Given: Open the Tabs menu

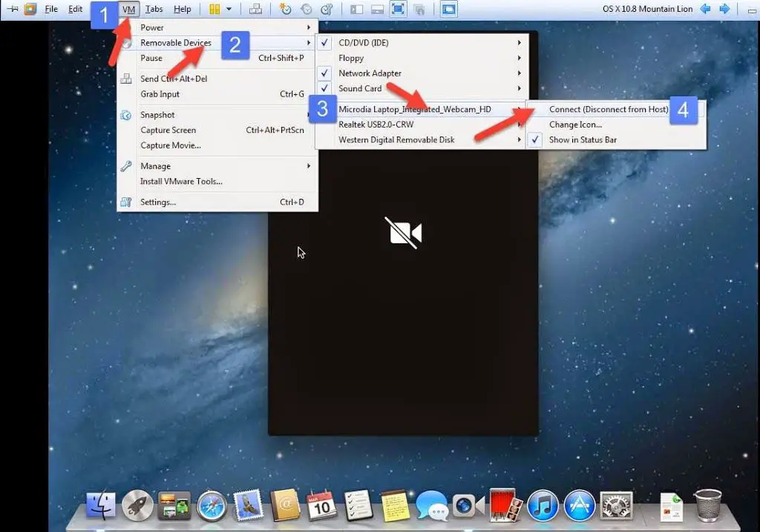Looking at the screenshot, I should (154, 9).
